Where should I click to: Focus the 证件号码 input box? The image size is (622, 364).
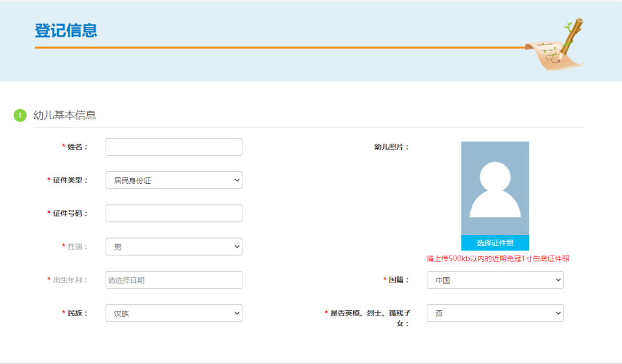173,213
